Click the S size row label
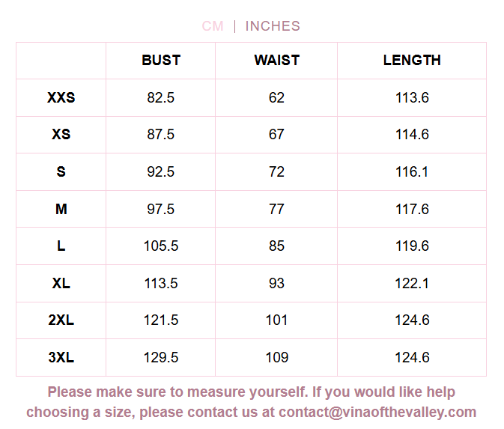The height and width of the screenshot is (429, 504). (61, 172)
